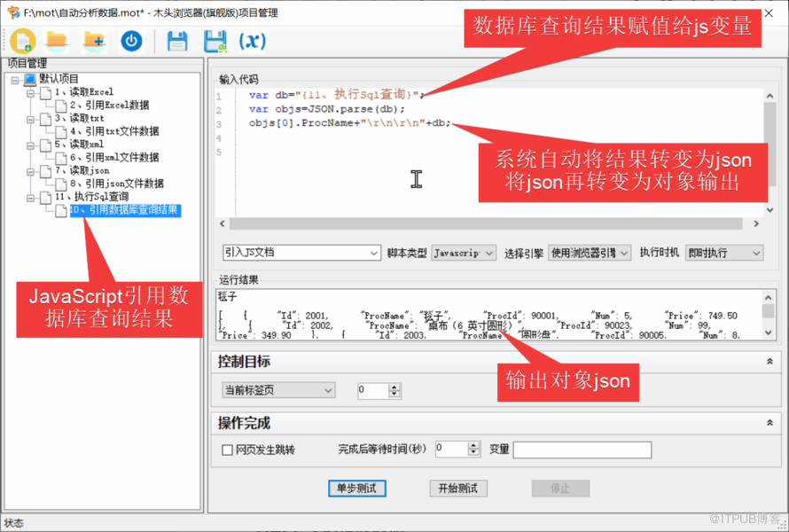This screenshot has width=789, height=532.
Task: Click the tab index number field
Action: pos(373,390)
